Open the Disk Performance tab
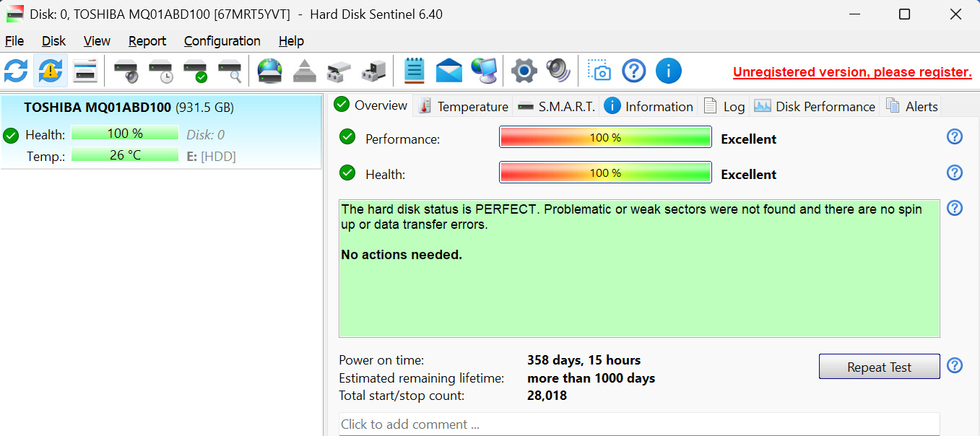 (x=815, y=106)
